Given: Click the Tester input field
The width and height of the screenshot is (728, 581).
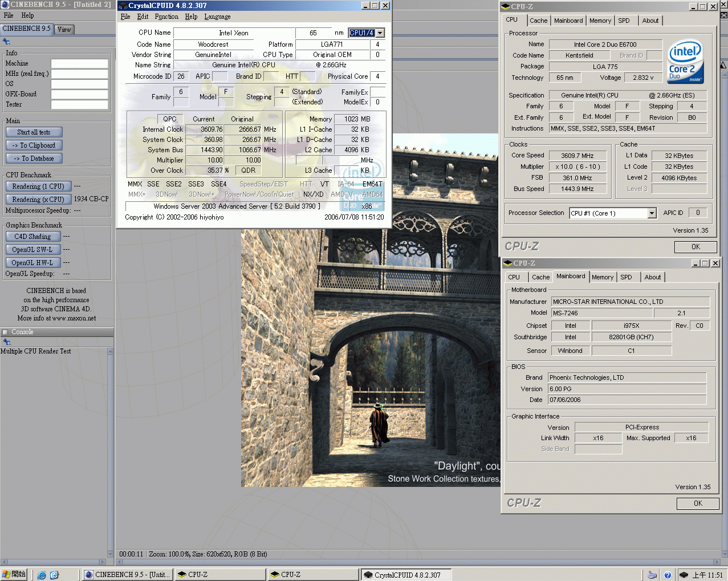Looking at the screenshot, I should pos(80,105).
